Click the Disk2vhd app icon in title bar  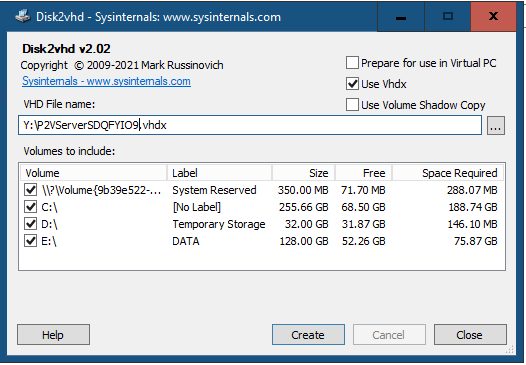pyautogui.click(x=23, y=16)
